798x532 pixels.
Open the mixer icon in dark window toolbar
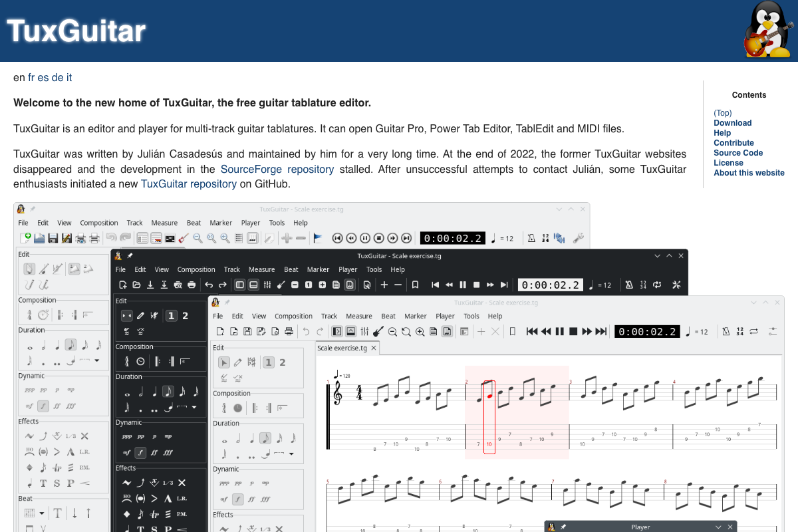(x=267, y=285)
